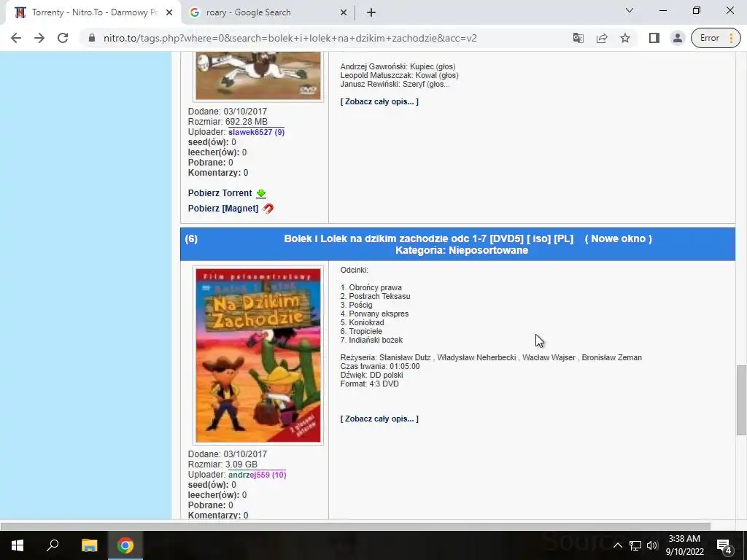Open Bolek i Lolek odc 1-7 title
Screen dimensions: 747x560
click(429, 238)
